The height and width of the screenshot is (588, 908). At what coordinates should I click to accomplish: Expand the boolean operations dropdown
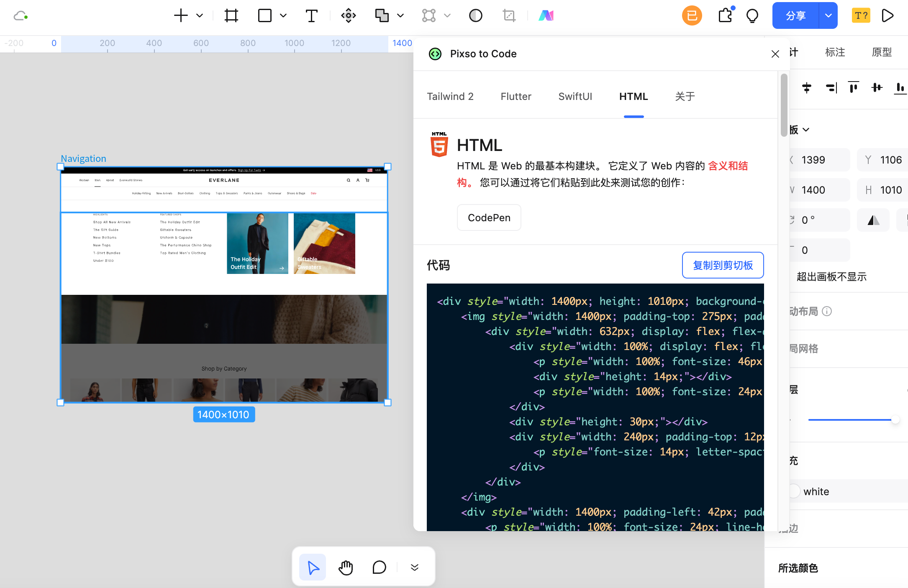[x=400, y=15]
